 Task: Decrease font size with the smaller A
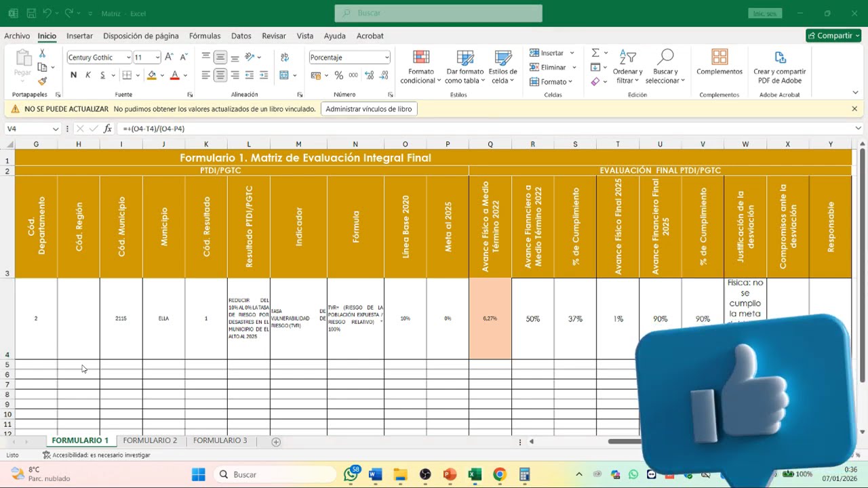(183, 58)
